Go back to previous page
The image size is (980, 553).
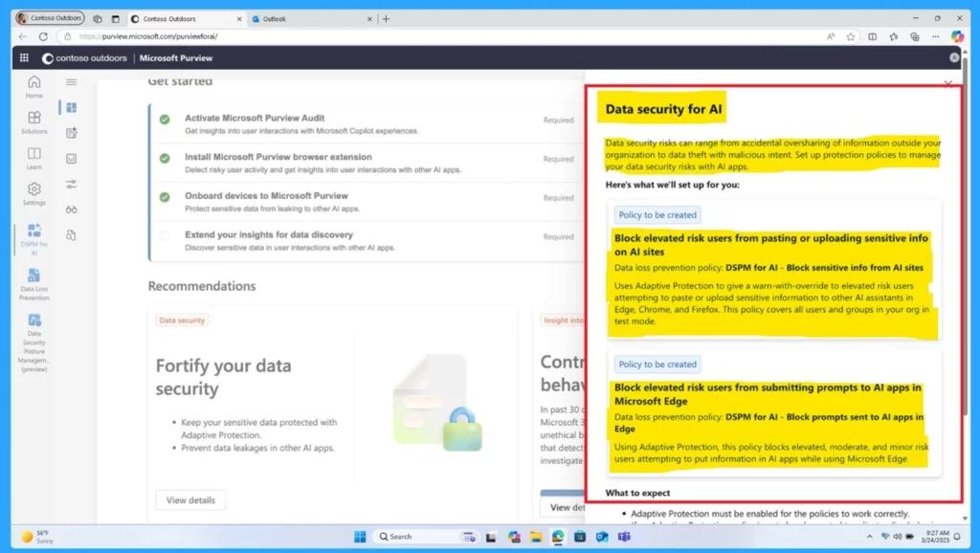click(x=23, y=37)
